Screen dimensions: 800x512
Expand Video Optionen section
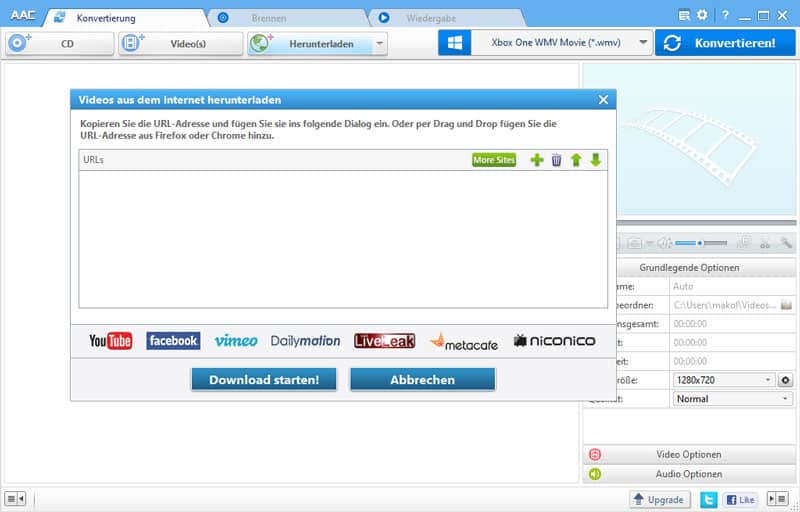[x=689, y=454]
